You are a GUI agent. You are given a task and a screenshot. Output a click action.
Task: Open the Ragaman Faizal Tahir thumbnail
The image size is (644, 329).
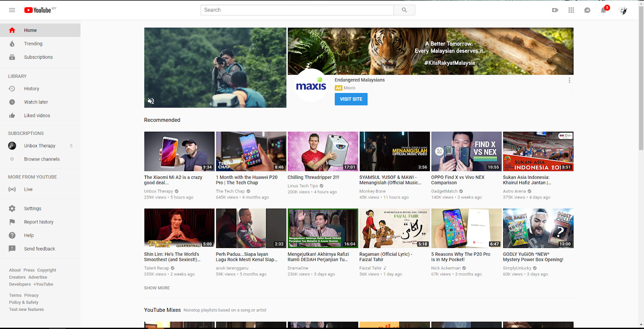click(394, 228)
